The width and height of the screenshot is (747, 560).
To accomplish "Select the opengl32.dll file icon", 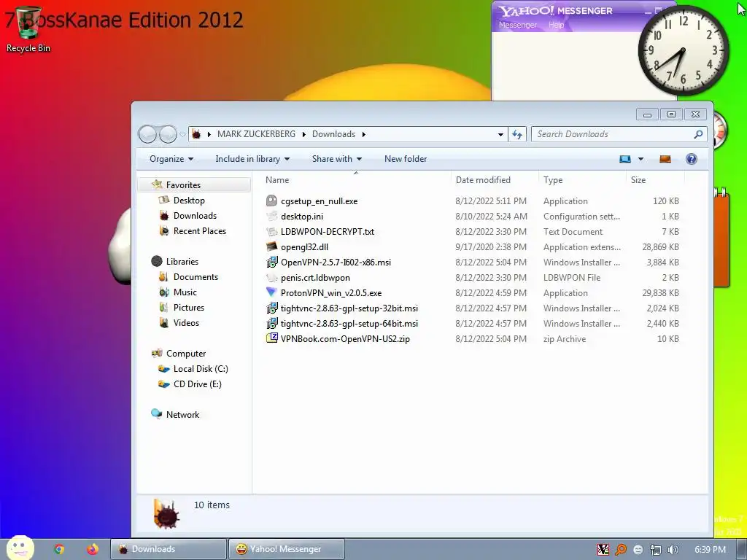I will pos(271,246).
